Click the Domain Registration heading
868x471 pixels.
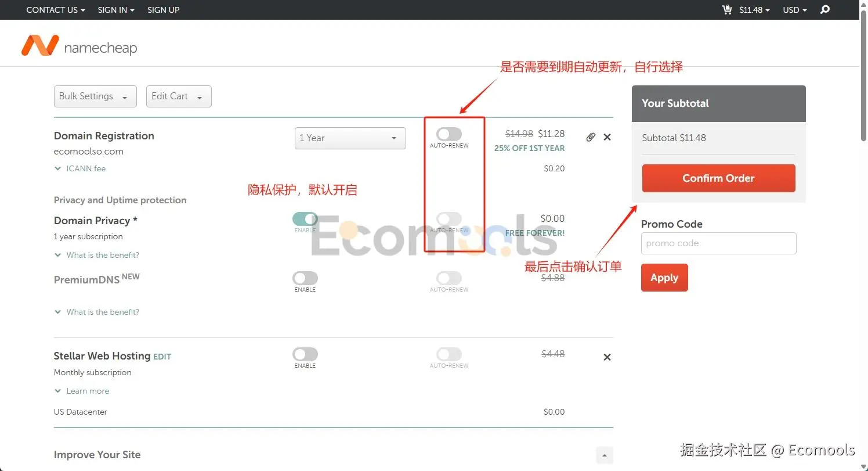coord(104,136)
